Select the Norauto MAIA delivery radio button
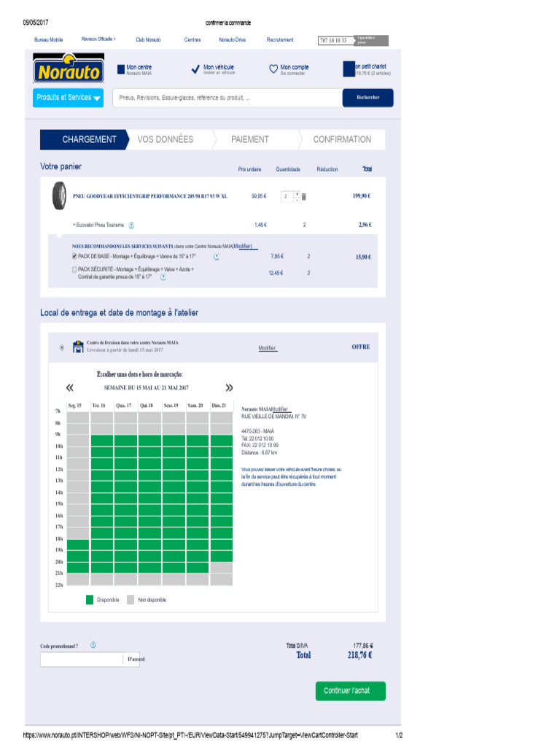The width and height of the screenshot is (560, 747). [x=62, y=348]
